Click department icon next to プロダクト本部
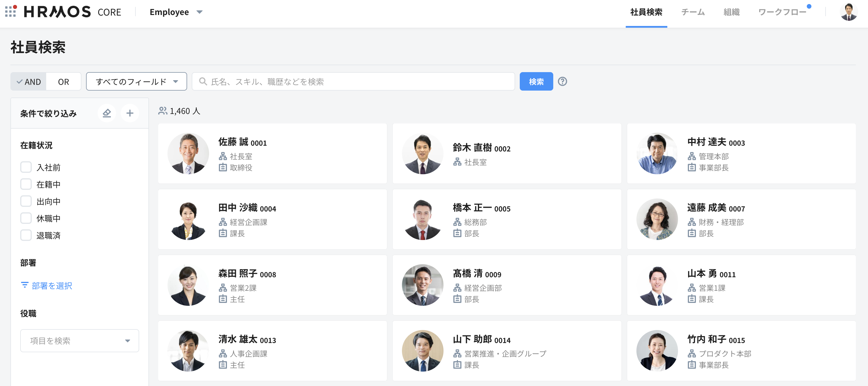 (x=692, y=354)
